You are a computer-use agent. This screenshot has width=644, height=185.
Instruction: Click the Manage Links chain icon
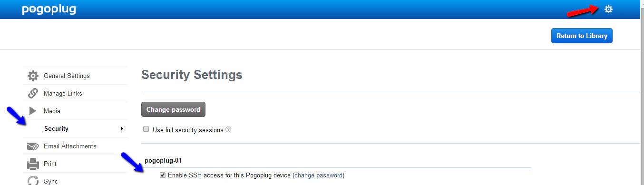tap(33, 93)
